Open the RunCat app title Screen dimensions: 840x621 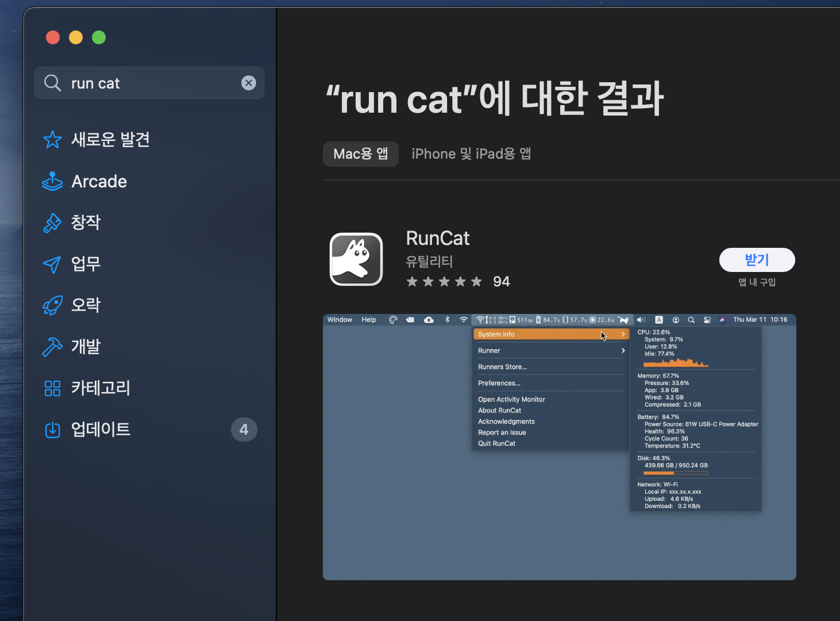438,239
